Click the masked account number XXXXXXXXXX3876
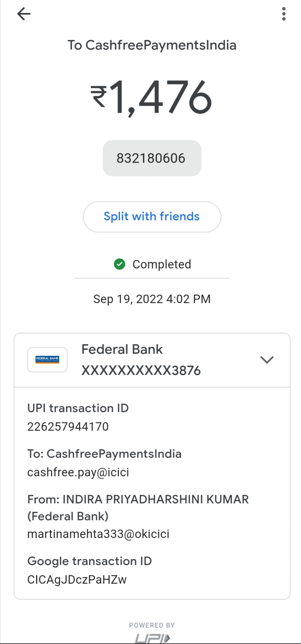 coord(141,370)
